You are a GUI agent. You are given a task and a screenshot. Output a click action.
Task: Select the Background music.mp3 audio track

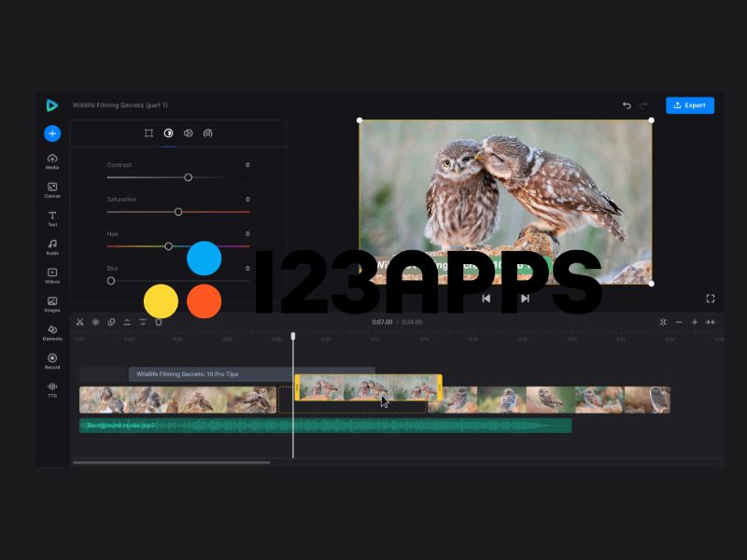click(325, 426)
